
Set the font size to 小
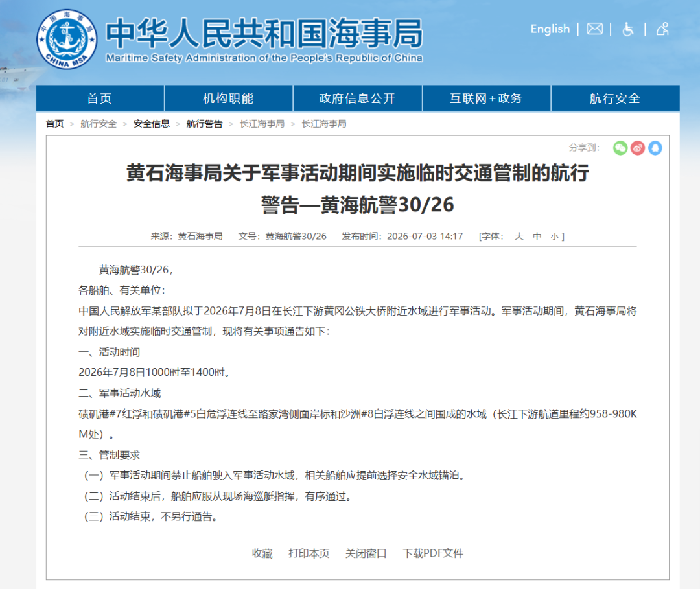coord(554,237)
